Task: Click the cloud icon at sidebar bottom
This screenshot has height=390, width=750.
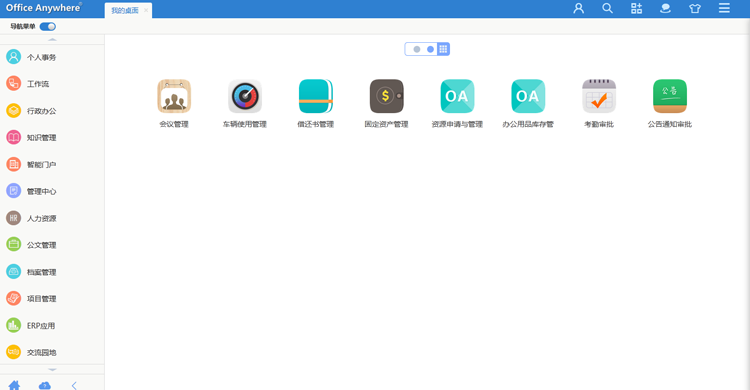Action: (44, 386)
